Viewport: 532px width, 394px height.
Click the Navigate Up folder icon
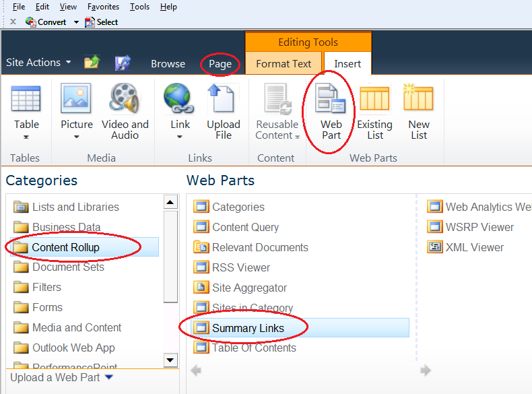coord(92,63)
